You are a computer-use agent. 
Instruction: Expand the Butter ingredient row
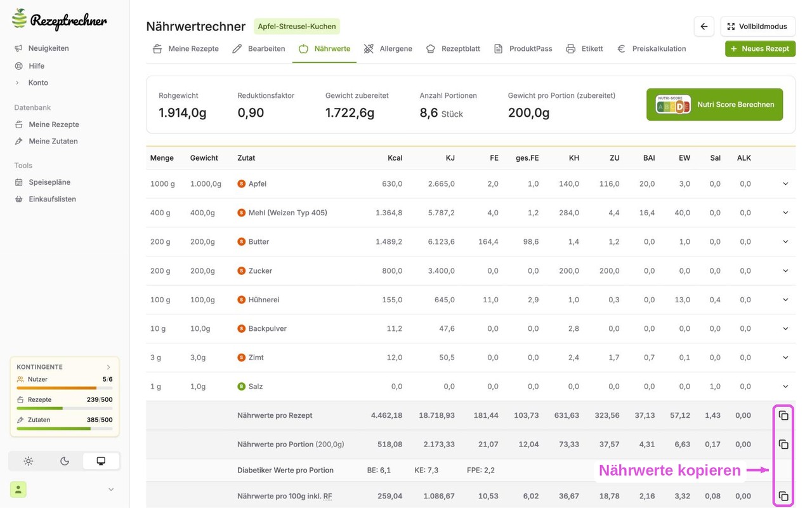click(785, 241)
